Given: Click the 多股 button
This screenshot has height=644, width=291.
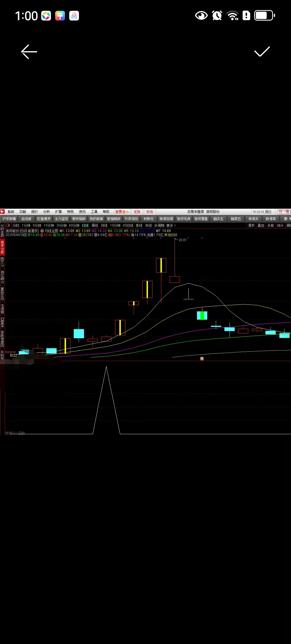Looking at the screenshot, I should (271, 225).
